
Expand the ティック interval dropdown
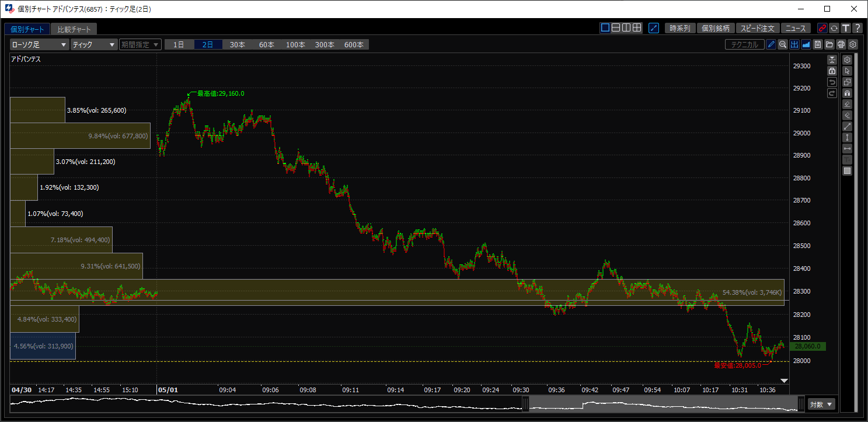coord(94,44)
